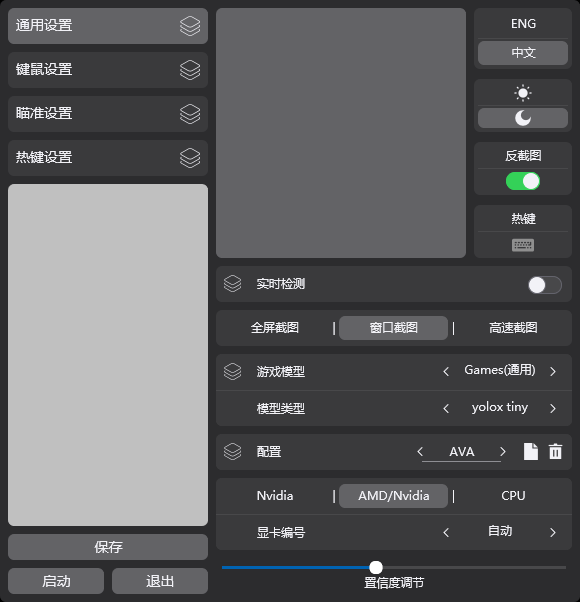Advance 游戏模型 with the right chevron
The height and width of the screenshot is (602, 580).
(x=553, y=371)
